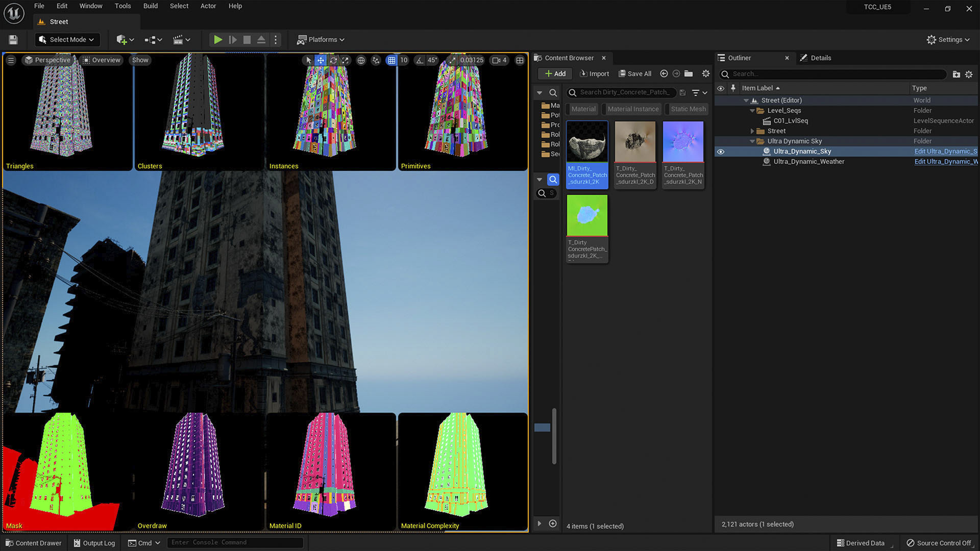Image resolution: width=980 pixels, height=551 pixels.
Task: Go forward in Content Browser history
Action: pyautogui.click(x=676, y=73)
